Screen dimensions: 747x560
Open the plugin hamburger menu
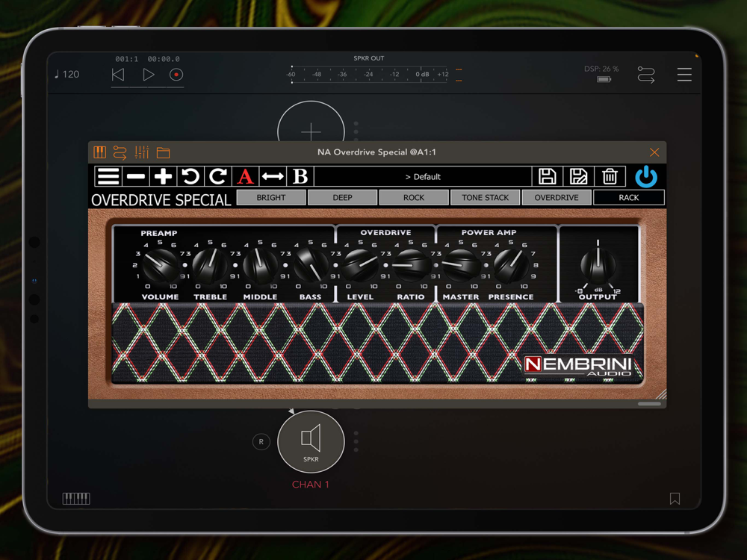point(108,177)
